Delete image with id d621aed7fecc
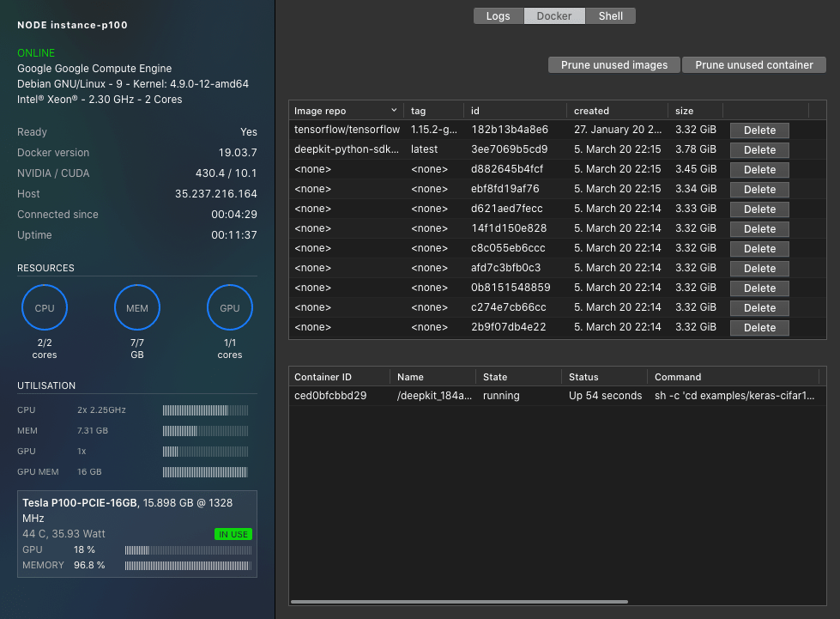The image size is (840, 619). pos(759,209)
